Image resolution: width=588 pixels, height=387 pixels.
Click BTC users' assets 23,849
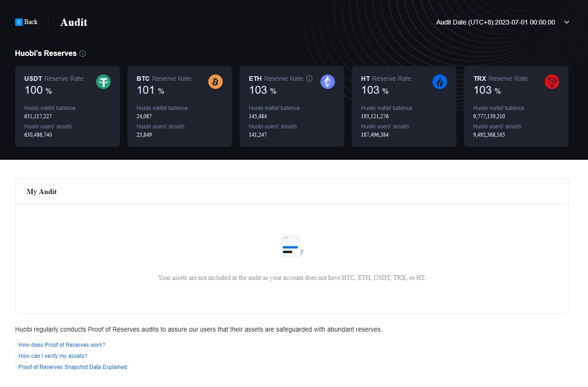click(144, 135)
